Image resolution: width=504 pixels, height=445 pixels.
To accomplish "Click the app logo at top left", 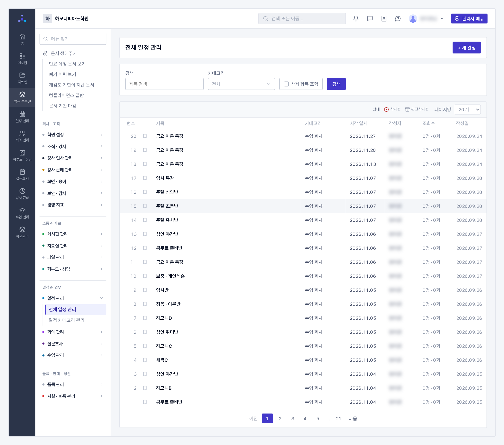I will pyautogui.click(x=22, y=18).
